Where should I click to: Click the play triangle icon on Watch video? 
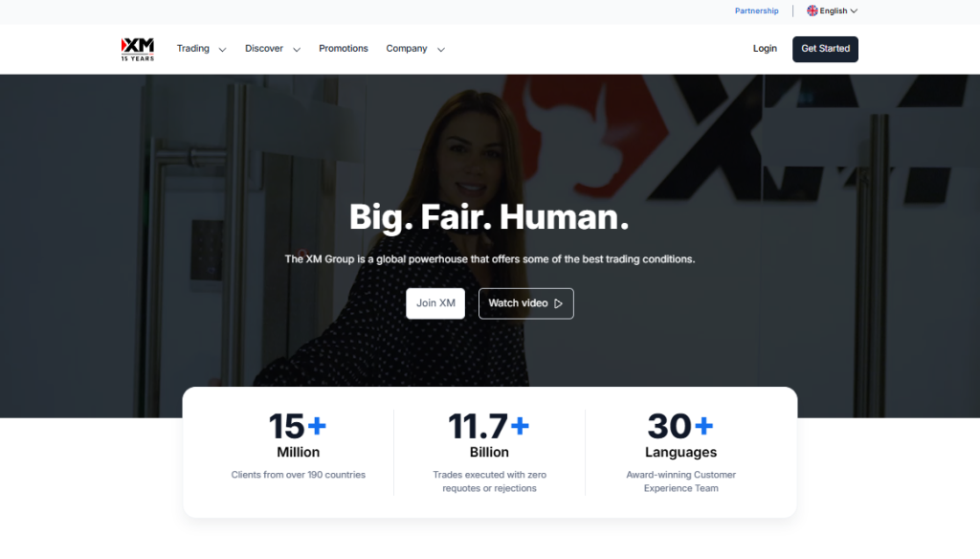tap(559, 303)
